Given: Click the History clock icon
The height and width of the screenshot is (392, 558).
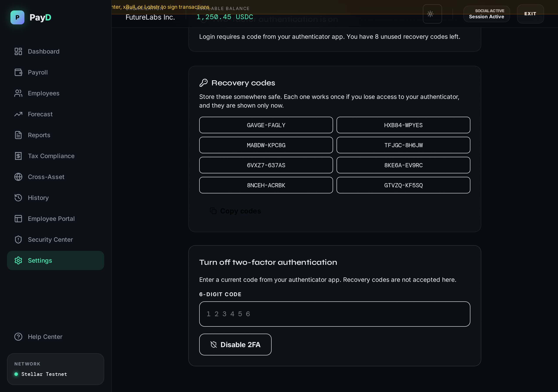Looking at the screenshot, I should (x=18, y=198).
